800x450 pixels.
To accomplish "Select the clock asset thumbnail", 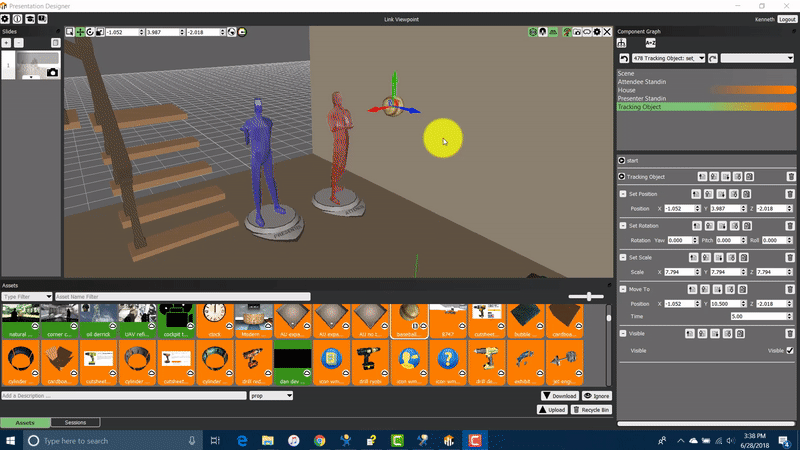I will [215, 321].
